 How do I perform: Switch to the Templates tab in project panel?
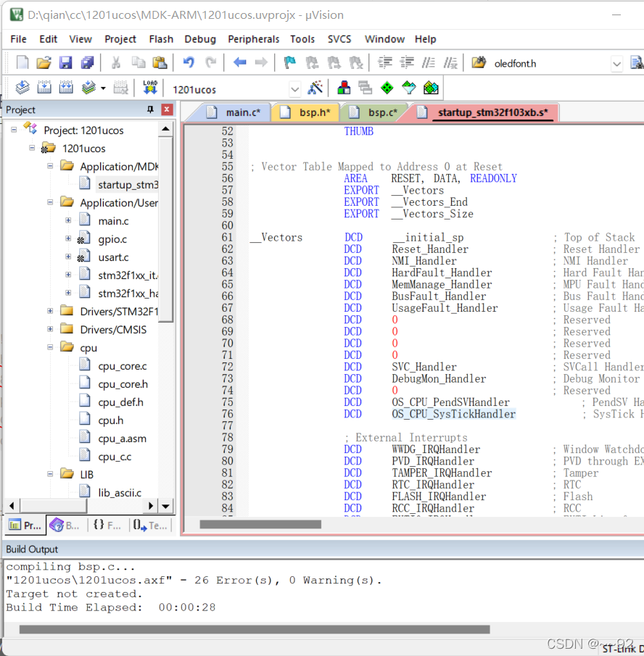click(x=150, y=526)
